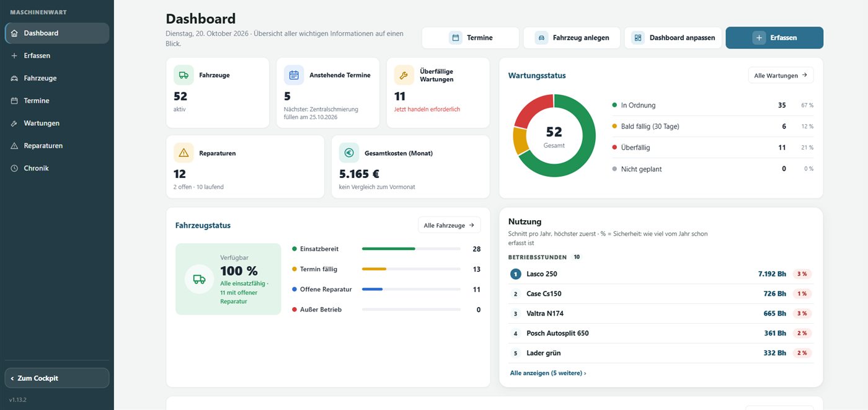Open Alle Wartungen

781,75
